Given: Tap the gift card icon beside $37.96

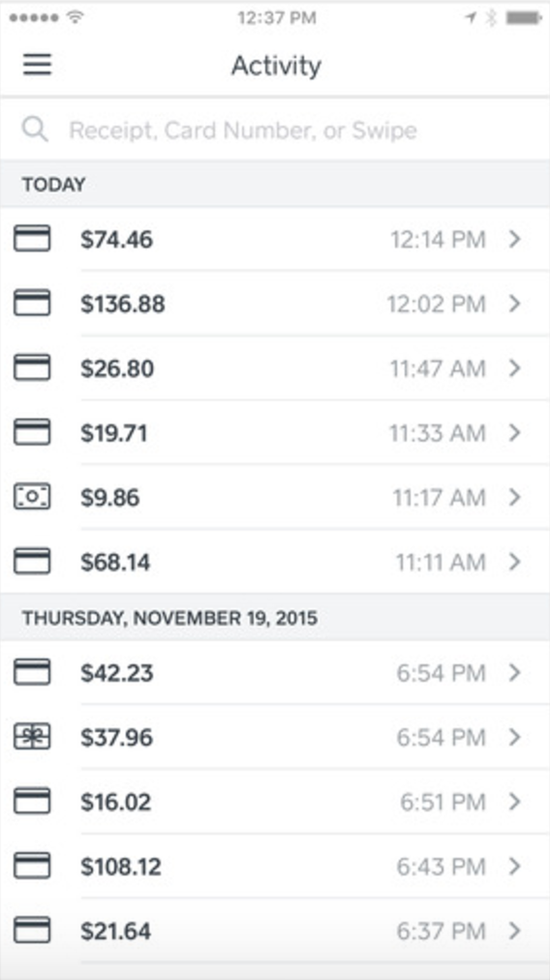Looking at the screenshot, I should (x=32, y=738).
